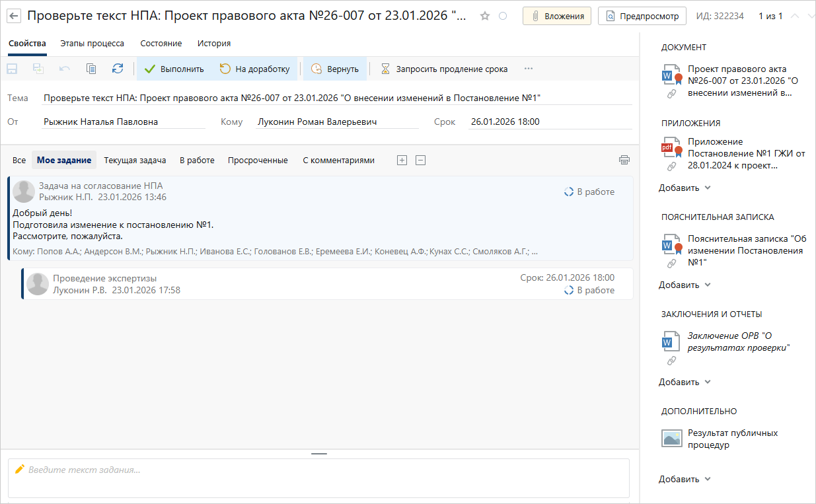Click the copy icon in toolbar
Screen dimensions: 816x504
(x=91, y=69)
